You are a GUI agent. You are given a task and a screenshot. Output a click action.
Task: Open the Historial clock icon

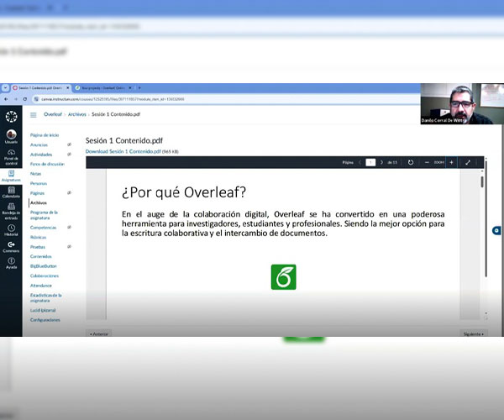coord(11,228)
